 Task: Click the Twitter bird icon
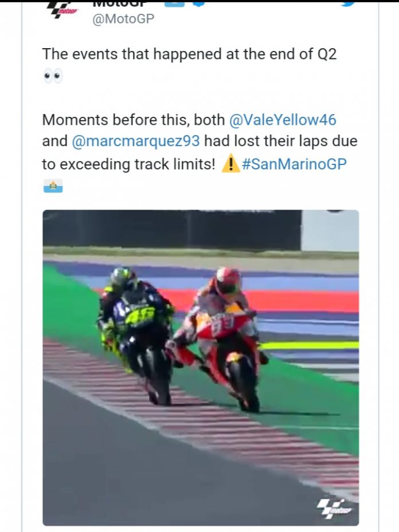pyautogui.click(x=348, y=3)
